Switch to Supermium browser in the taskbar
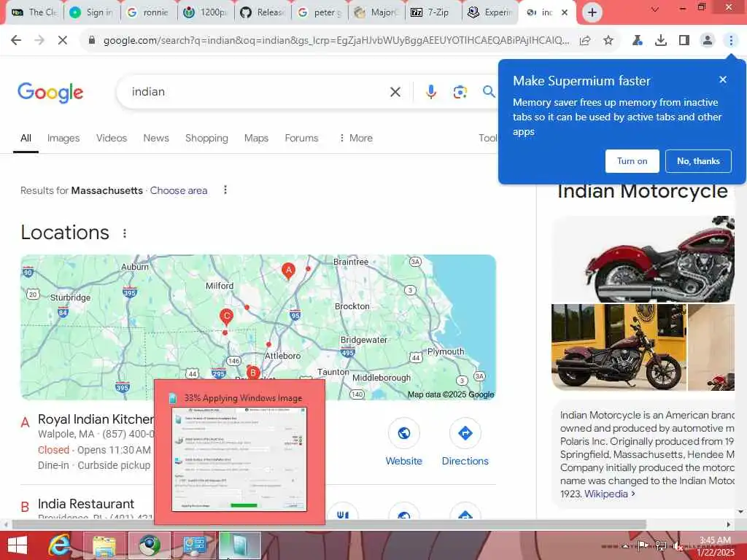Image resolution: width=747 pixels, height=560 pixels. pos(150,545)
